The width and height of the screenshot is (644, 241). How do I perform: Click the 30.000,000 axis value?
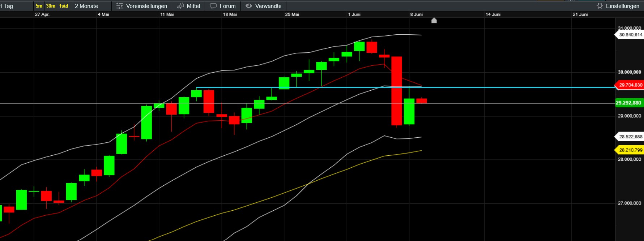630,72
